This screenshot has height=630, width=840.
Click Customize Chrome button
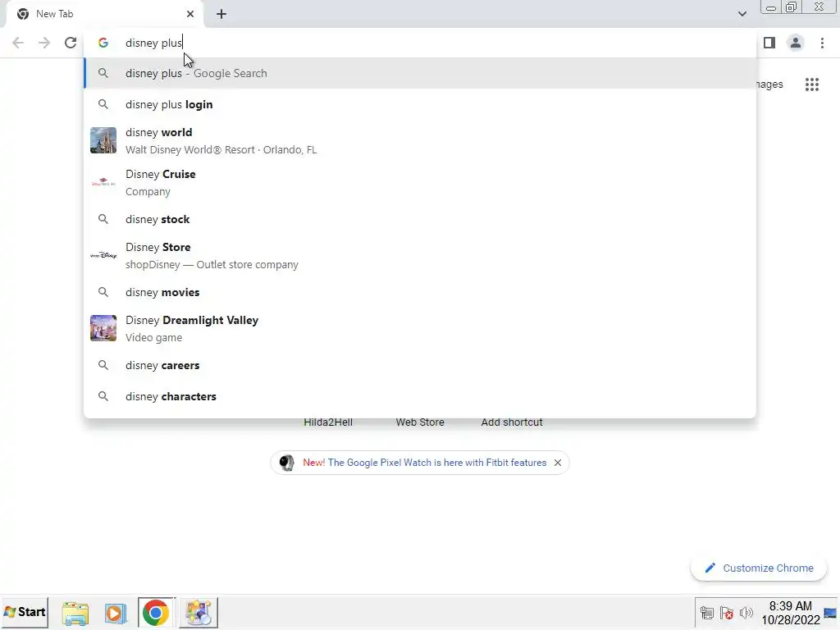(759, 568)
